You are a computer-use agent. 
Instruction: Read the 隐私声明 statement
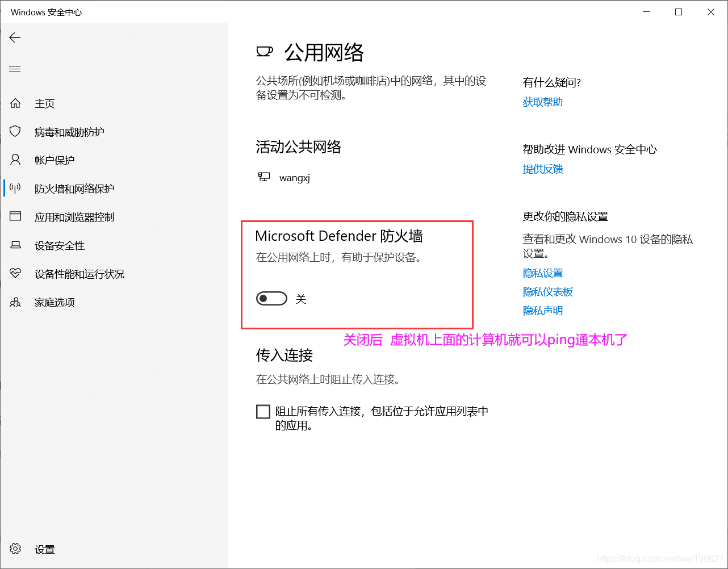pos(543,310)
